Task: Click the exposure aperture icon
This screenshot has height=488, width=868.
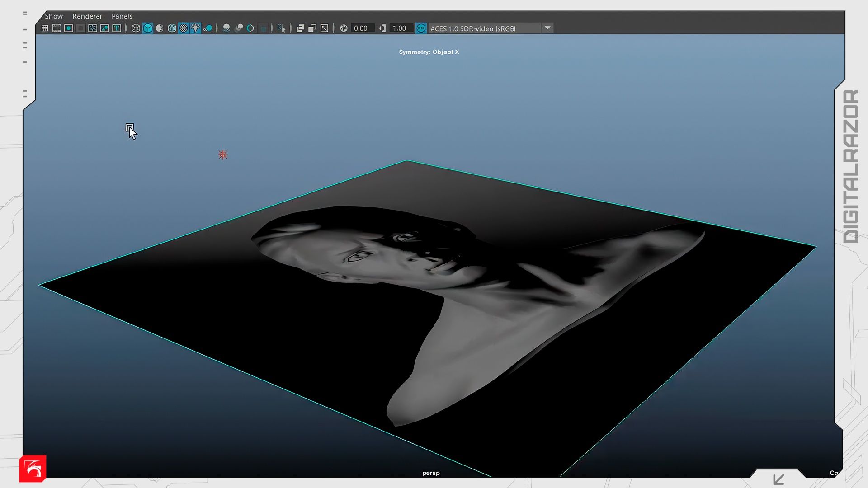Action: point(344,28)
